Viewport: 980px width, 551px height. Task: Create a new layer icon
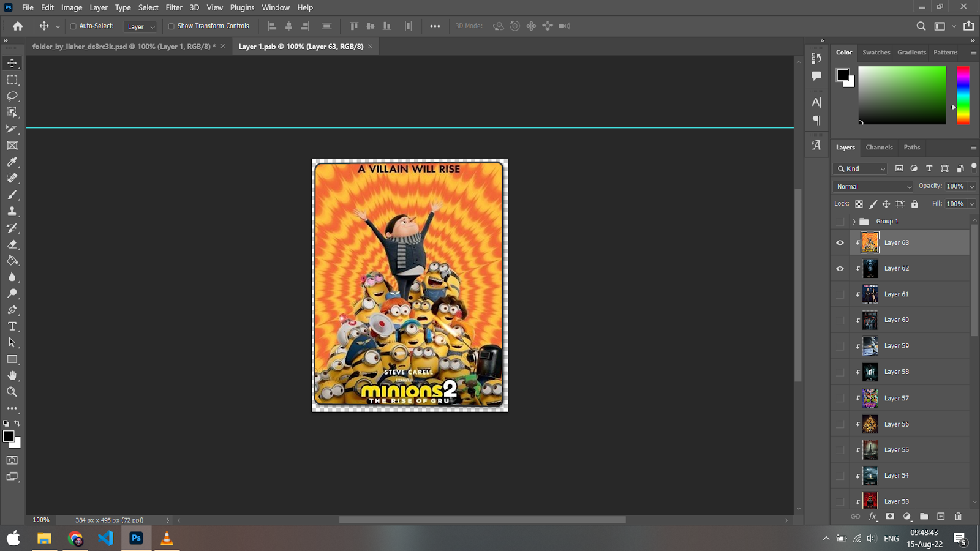point(941,517)
